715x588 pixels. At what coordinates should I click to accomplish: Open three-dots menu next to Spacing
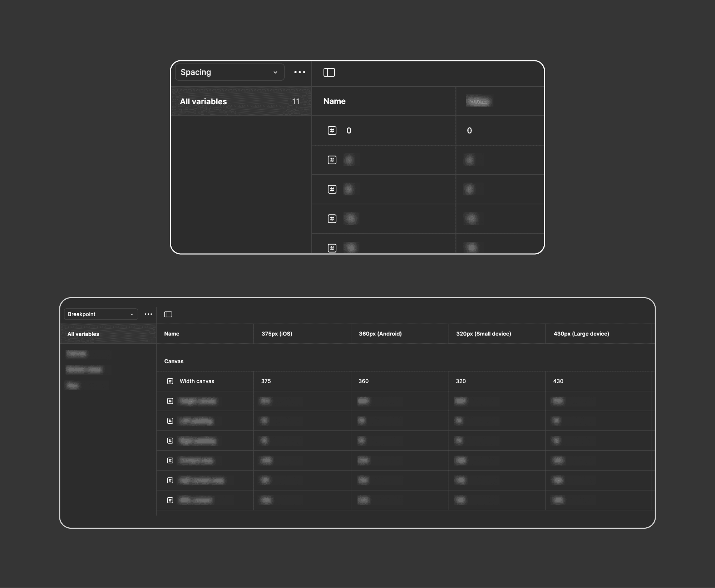[300, 72]
